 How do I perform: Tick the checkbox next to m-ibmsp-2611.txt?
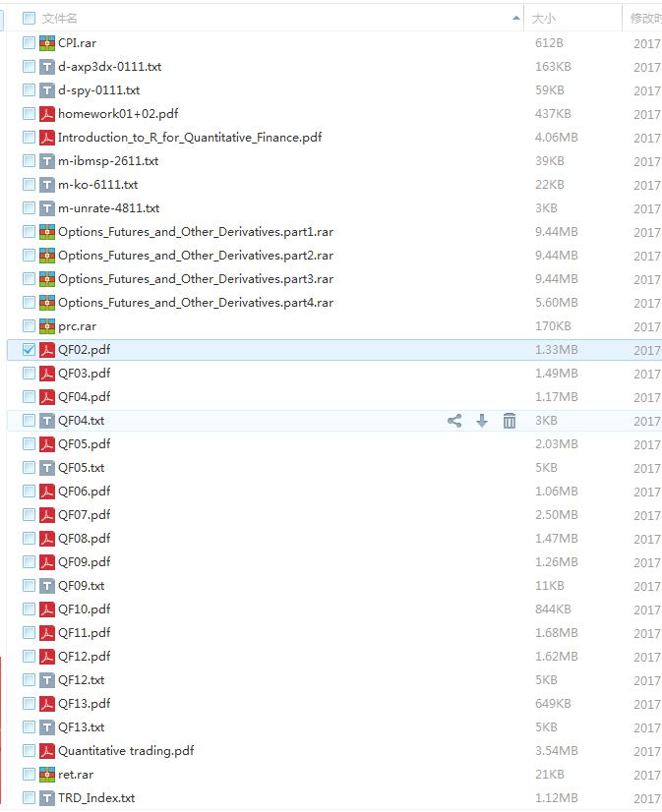29,161
